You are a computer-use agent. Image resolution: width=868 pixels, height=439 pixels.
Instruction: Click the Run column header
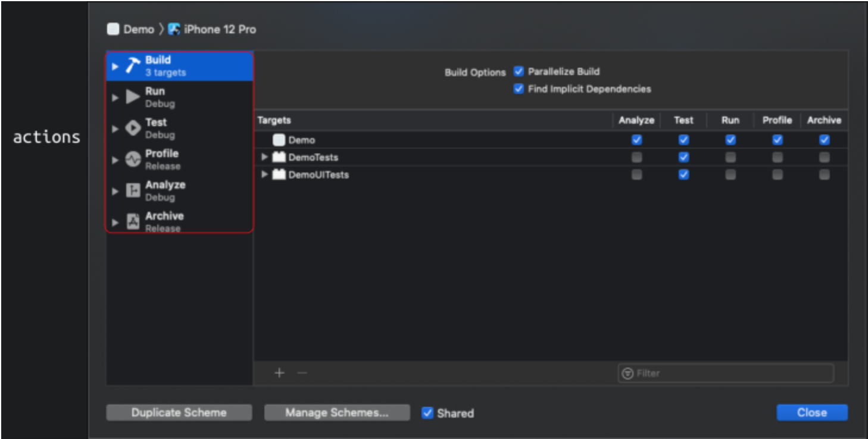point(730,120)
